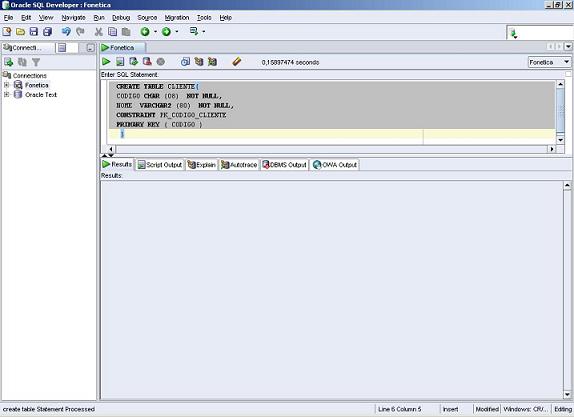The width and height of the screenshot is (574, 417).
Task: Switch to the DBMS Output tab
Action: pyautogui.click(x=284, y=165)
